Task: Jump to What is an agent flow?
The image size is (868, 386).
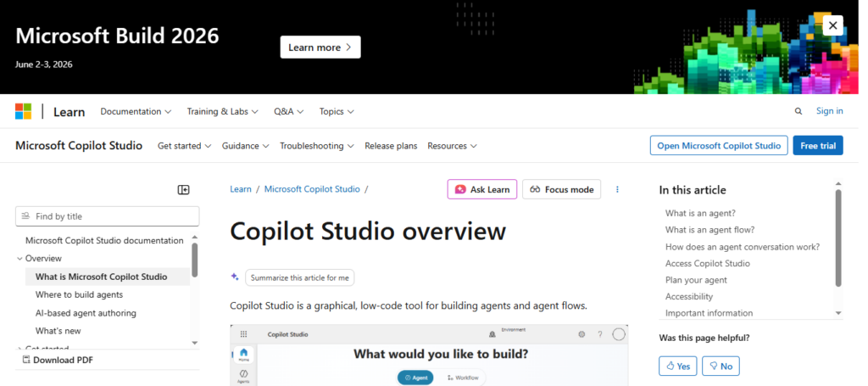Action: pyautogui.click(x=709, y=230)
